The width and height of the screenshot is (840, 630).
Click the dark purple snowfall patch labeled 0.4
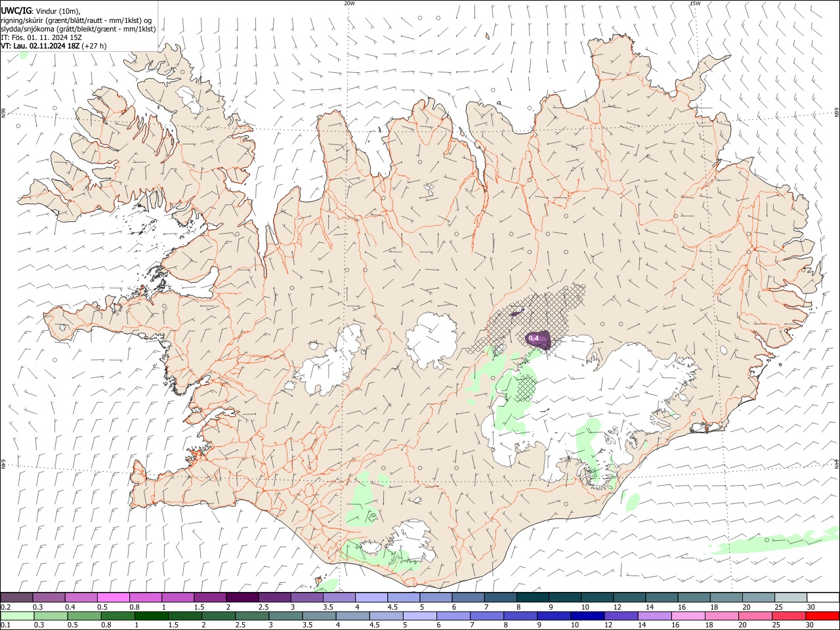point(539,340)
